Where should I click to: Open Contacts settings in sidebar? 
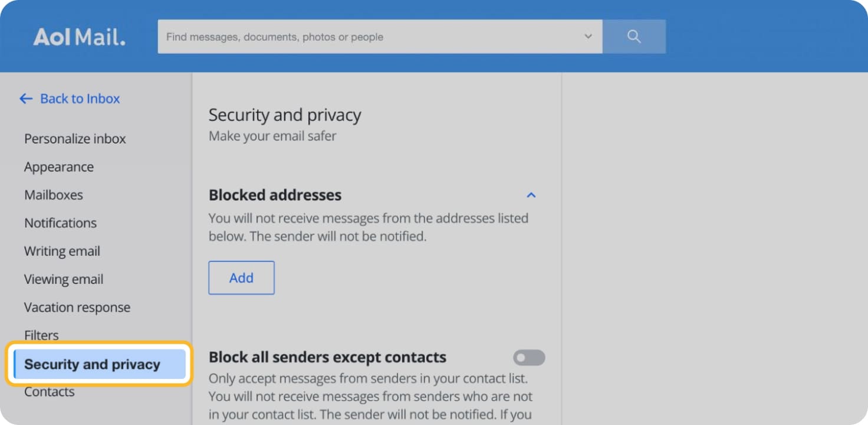pos(50,392)
